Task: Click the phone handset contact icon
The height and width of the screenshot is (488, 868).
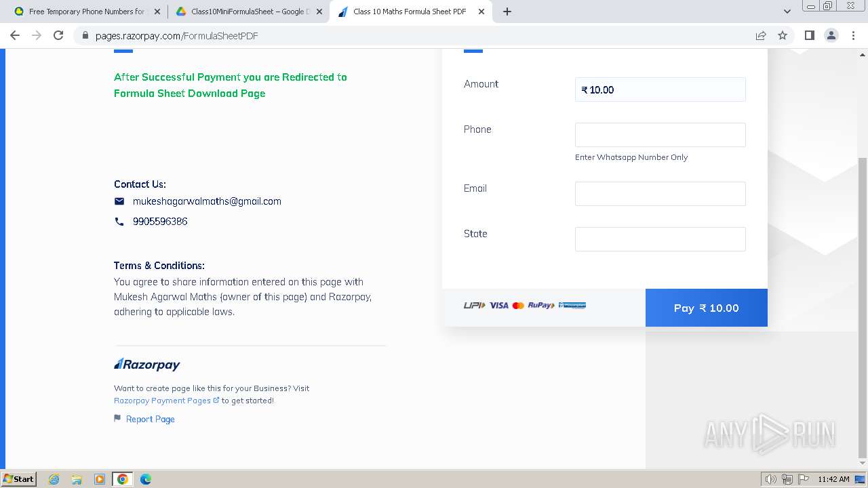Action: coord(119,222)
